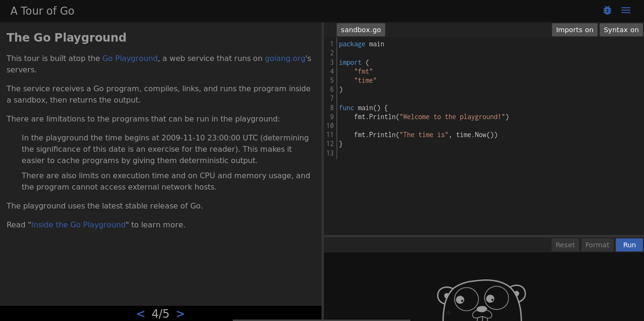The image size is (644, 321).
Task: Click the horizontal scrollbar at the bottom
Action: point(321,319)
